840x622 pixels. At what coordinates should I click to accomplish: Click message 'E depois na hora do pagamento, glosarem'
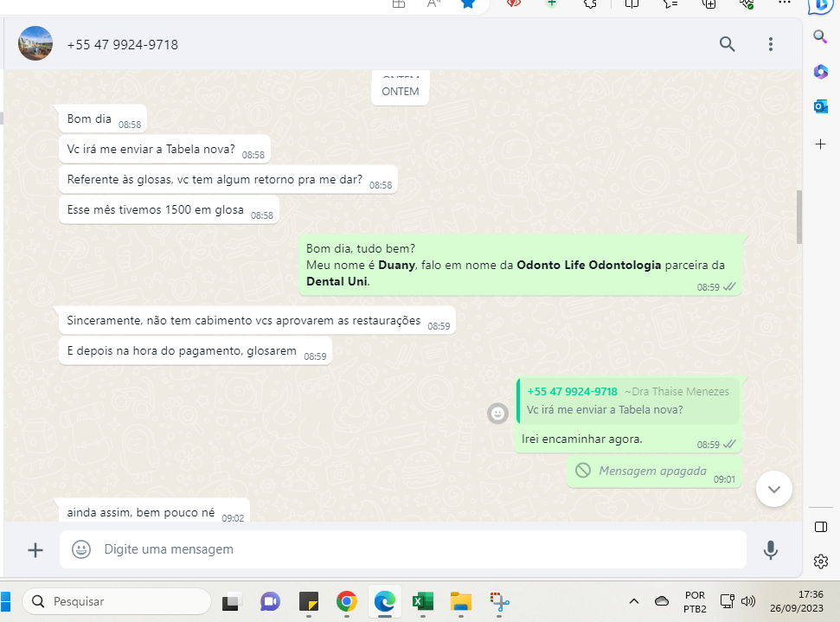[x=195, y=351]
